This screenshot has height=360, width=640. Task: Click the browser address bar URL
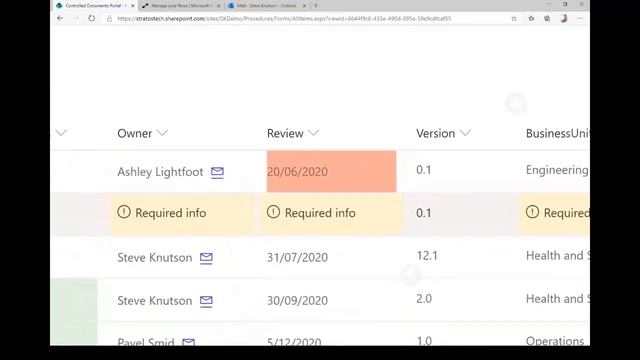(284, 18)
